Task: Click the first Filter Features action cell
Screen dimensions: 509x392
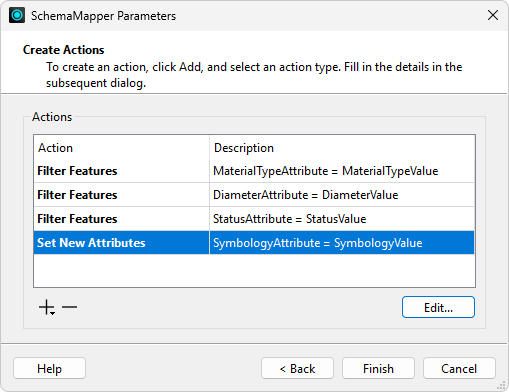Action: tap(121, 171)
